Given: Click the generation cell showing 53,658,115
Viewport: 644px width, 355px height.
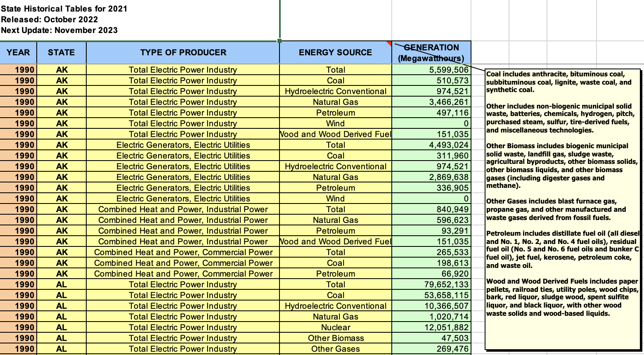Looking at the screenshot, I should click(431, 295).
